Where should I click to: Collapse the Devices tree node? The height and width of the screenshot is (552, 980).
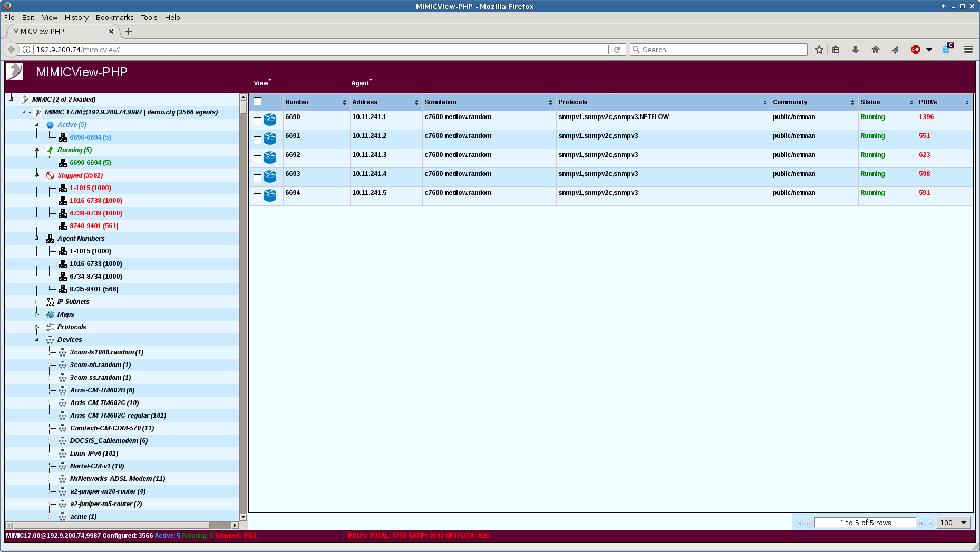[37, 340]
